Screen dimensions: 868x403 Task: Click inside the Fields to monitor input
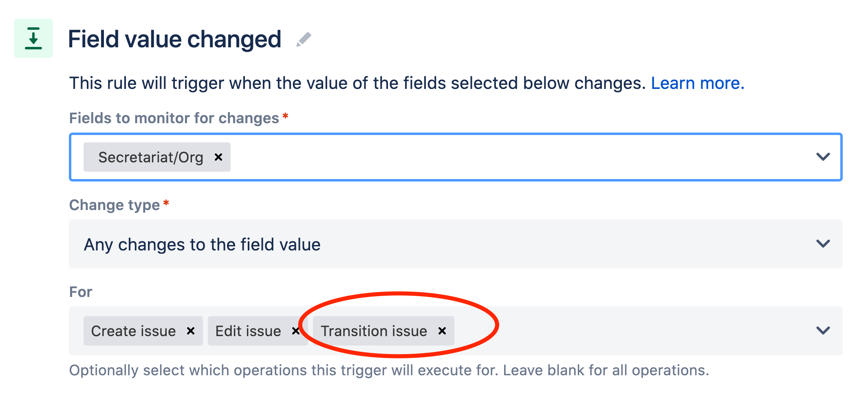pyautogui.click(x=489, y=157)
